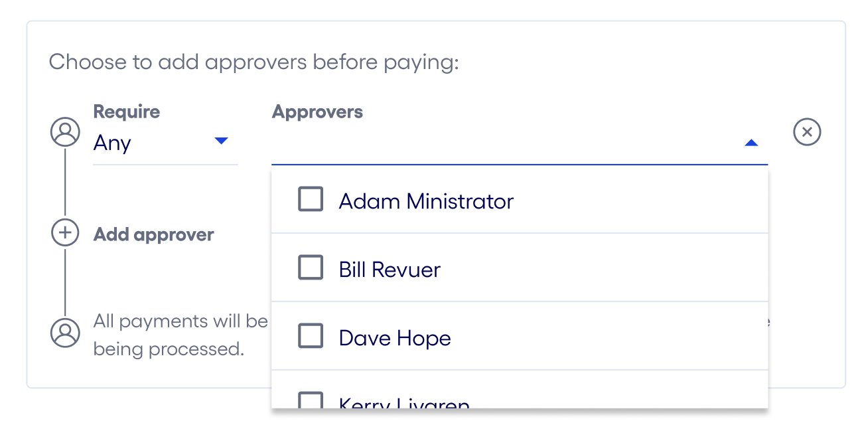The height and width of the screenshot is (425, 868).
Task: Click the Add approver link
Action: tap(153, 234)
